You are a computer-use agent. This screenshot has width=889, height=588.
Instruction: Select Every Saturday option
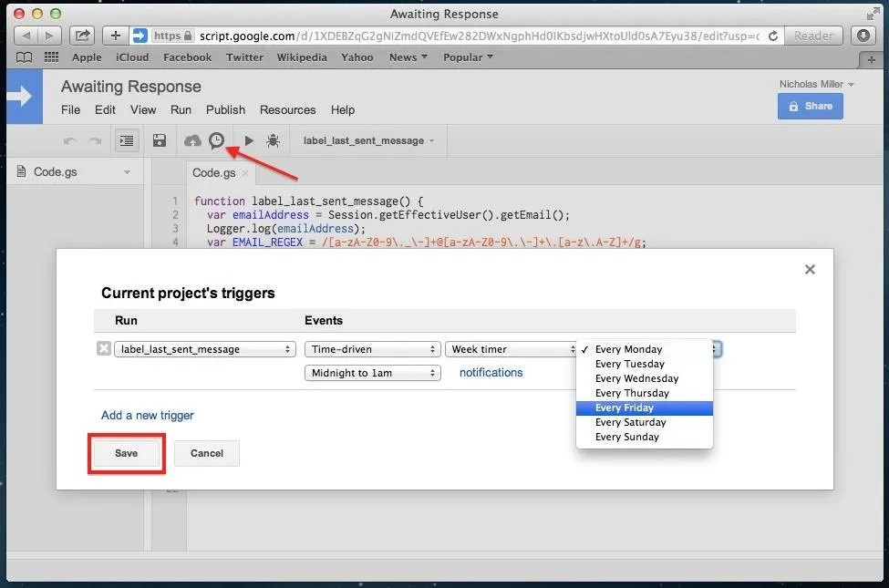tap(644, 422)
